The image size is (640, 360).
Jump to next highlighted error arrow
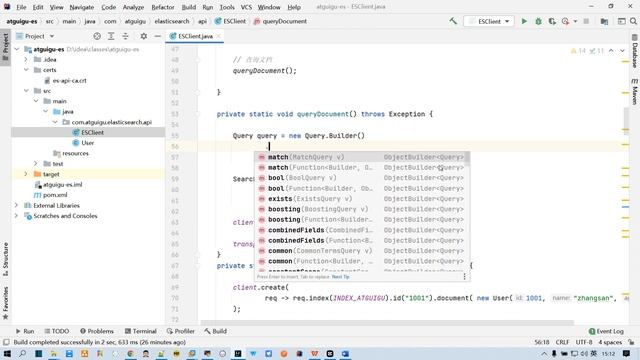pyautogui.click(x=622, y=51)
